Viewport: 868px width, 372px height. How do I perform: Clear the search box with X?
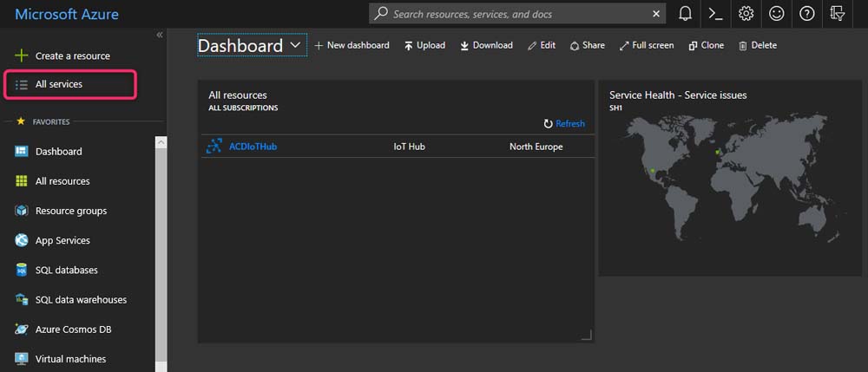point(655,14)
